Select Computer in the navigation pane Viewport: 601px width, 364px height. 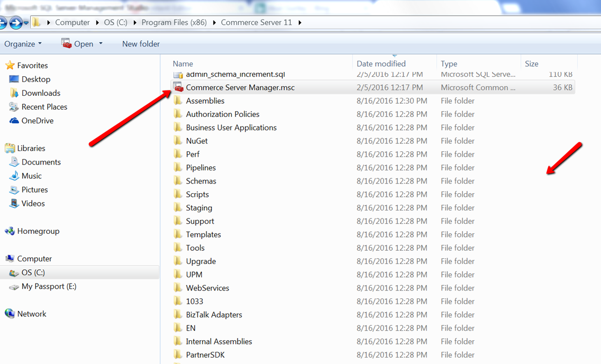(34, 259)
